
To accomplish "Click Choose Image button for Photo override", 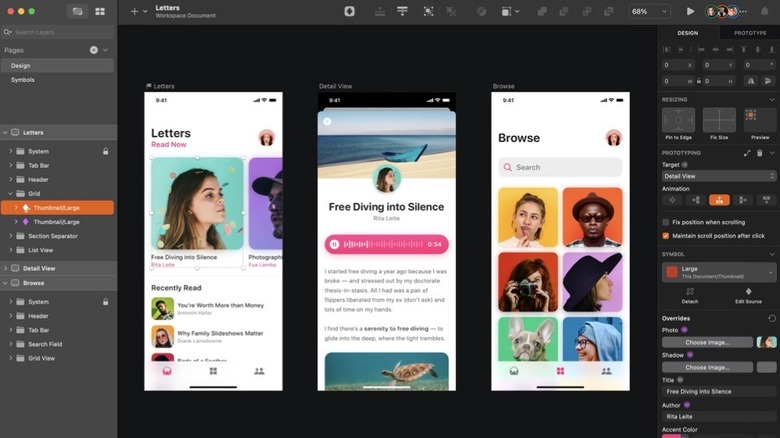I will point(707,342).
